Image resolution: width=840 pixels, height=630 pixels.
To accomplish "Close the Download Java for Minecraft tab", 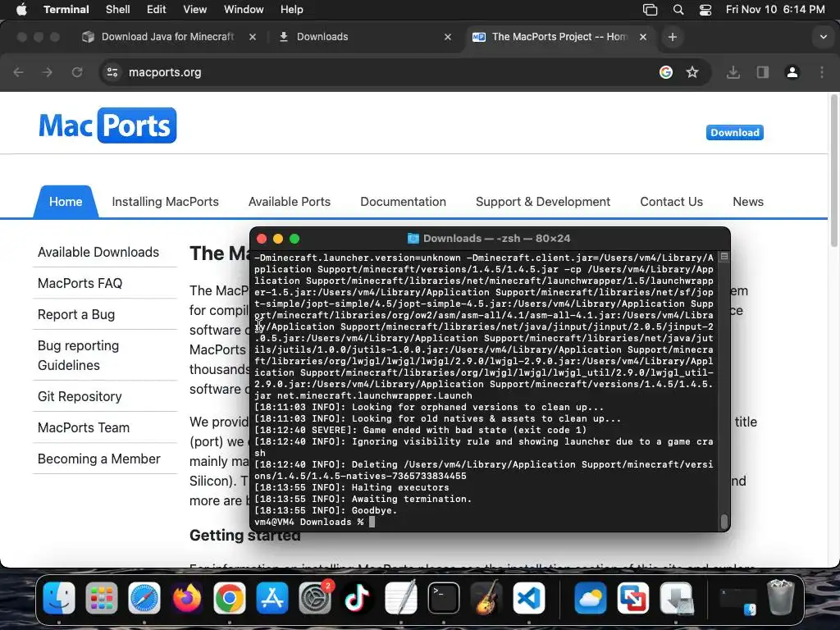I will [253, 37].
